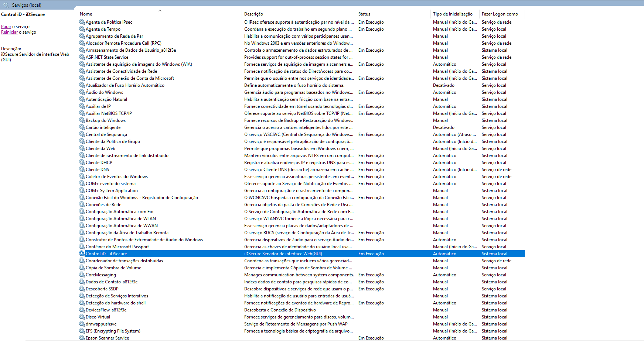The height and width of the screenshot is (341, 644).
Task: Select Alocador Remote Procedure Call (RPC)
Action: 123,43
